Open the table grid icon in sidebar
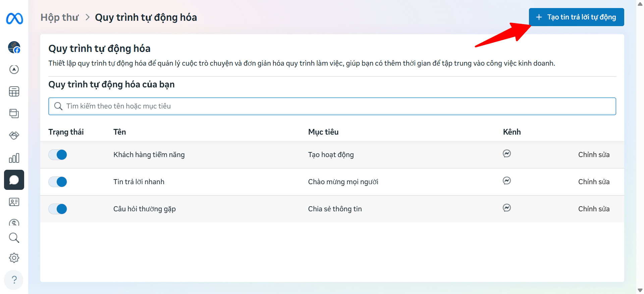 [x=14, y=91]
